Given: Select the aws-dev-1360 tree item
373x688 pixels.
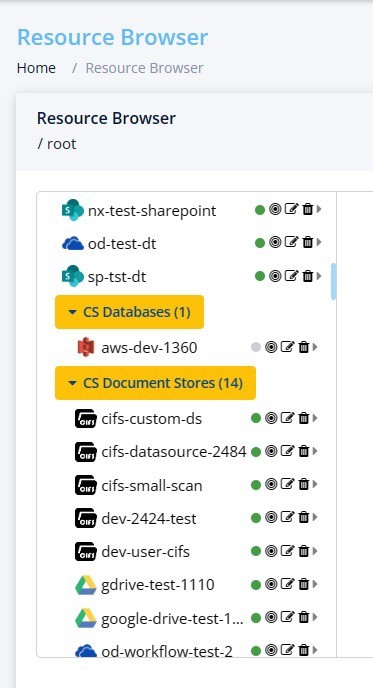Looking at the screenshot, I should click(149, 348).
